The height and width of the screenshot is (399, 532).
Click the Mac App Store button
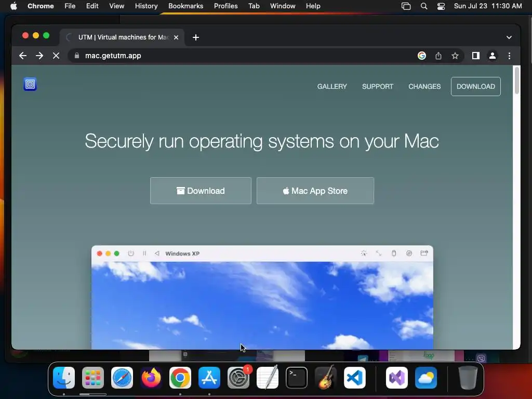[x=315, y=191]
